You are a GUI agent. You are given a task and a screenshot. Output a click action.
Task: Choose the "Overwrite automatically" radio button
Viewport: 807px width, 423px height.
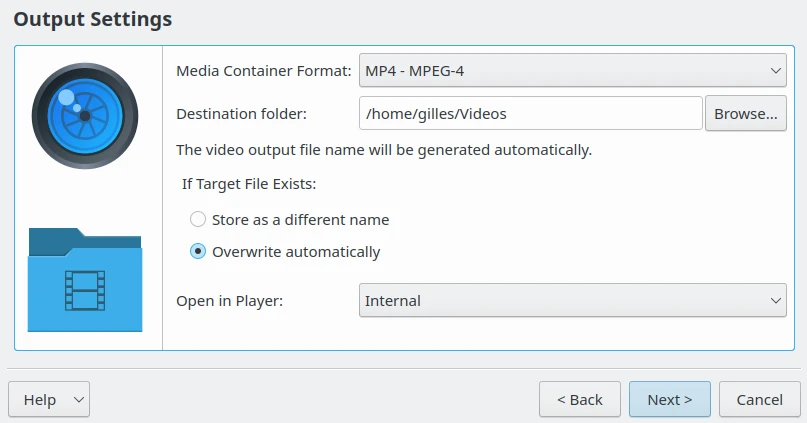198,252
